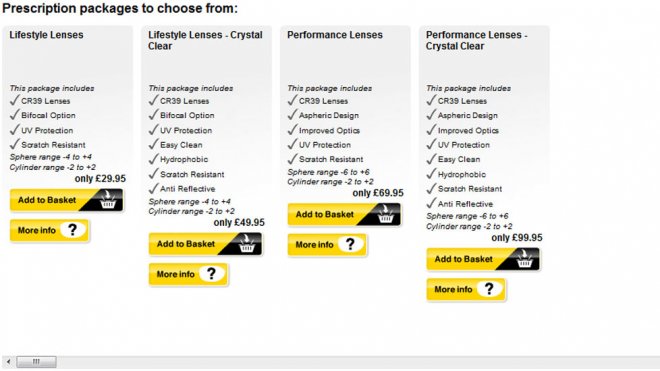Click question mark icon under Lifestyle Lenses
Viewport: 660px width, 371px height.
(73, 230)
